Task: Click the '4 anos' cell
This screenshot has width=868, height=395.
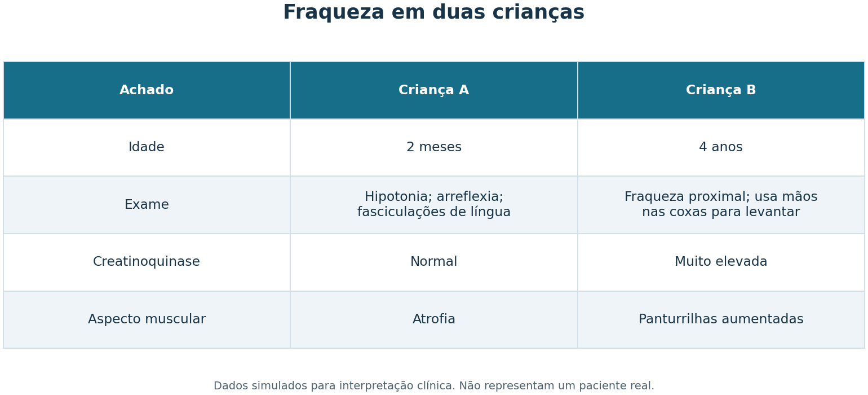Action: pos(721,147)
